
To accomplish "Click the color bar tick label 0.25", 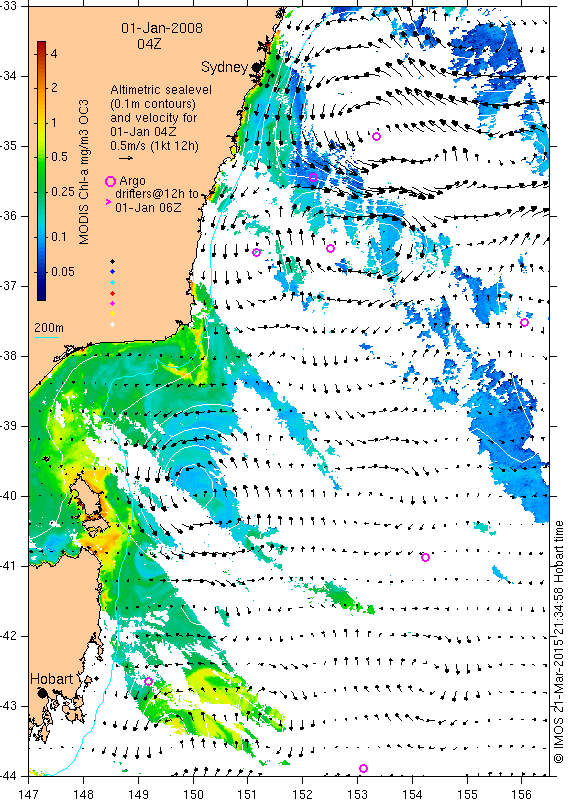I will (x=63, y=192).
